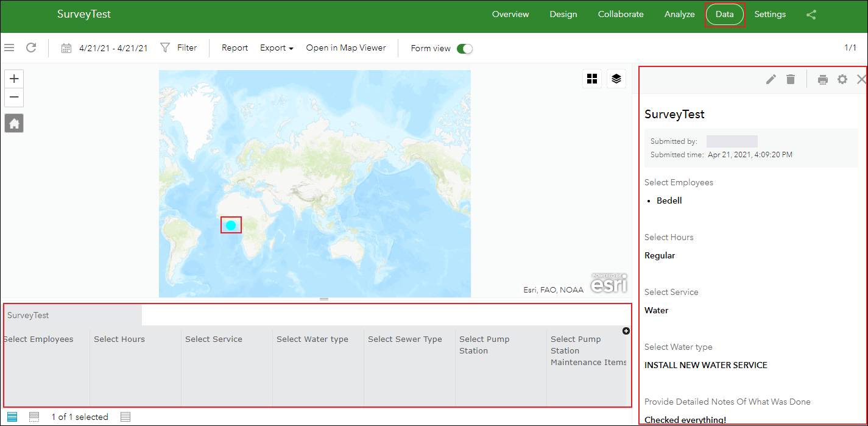868x426 pixels.
Task: Toggle the Form view switch
Action: pyautogui.click(x=464, y=49)
